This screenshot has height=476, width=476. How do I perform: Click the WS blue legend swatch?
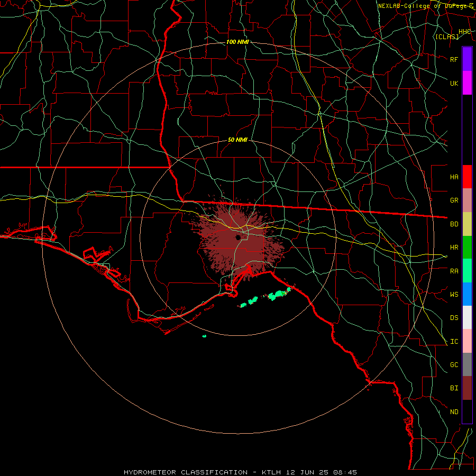coord(467,294)
